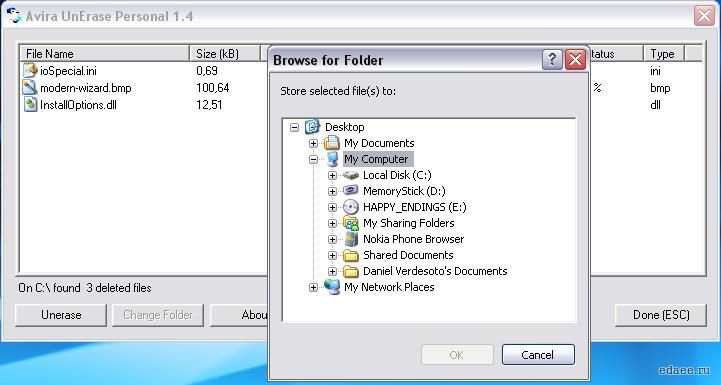The image size is (721, 385).
Task: Click the My Documents folder icon
Action: point(332,143)
